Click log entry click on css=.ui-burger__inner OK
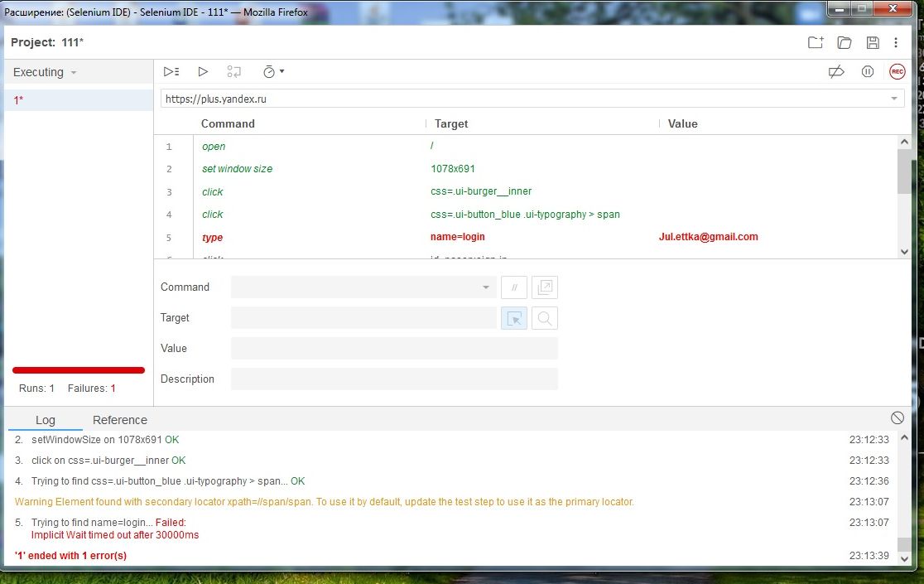 click(x=108, y=461)
